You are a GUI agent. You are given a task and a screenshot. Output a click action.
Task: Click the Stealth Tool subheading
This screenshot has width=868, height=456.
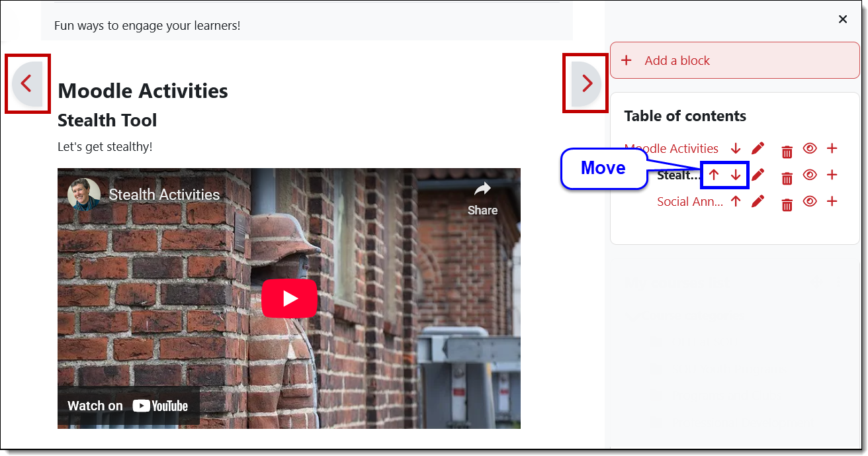[107, 120]
